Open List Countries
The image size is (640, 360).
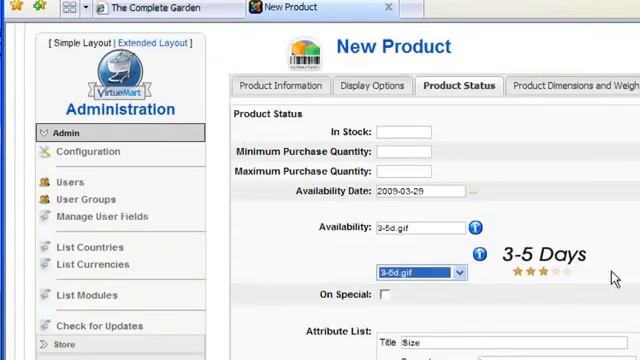(x=90, y=247)
